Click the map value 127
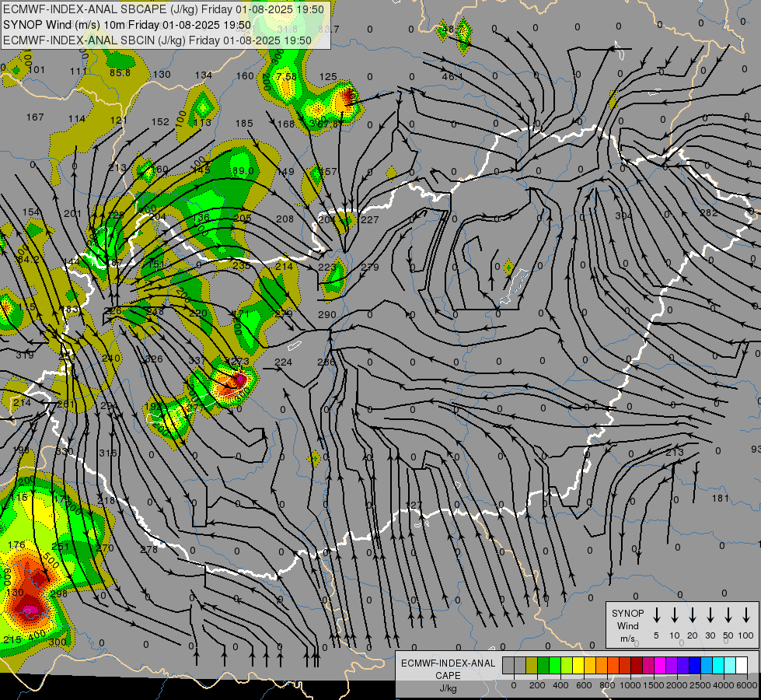The height and width of the screenshot is (700, 761). tap(414, 506)
